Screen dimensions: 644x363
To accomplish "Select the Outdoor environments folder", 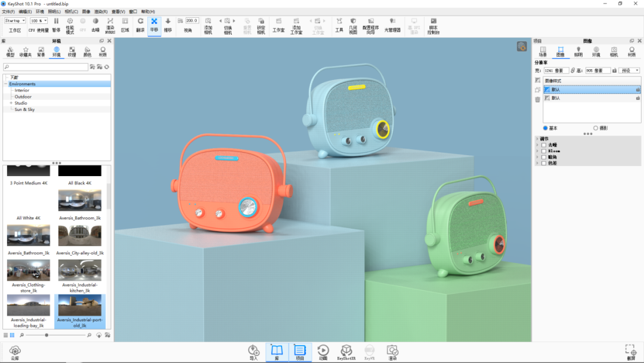I will tap(23, 97).
